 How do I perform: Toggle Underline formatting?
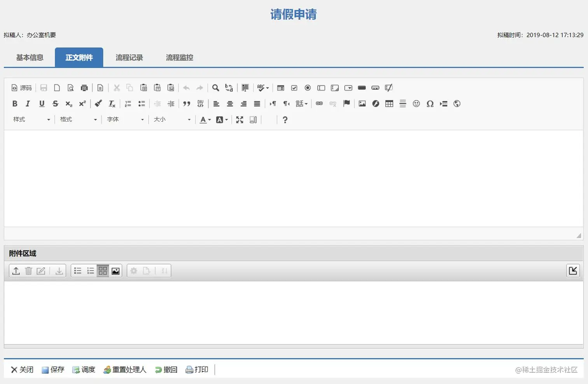[x=42, y=104]
